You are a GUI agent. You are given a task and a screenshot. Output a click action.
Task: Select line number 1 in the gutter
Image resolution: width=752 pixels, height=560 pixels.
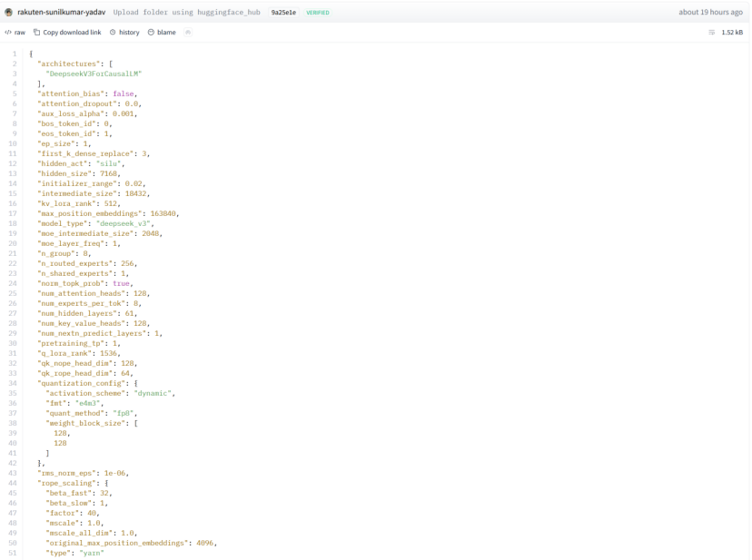[15, 54]
